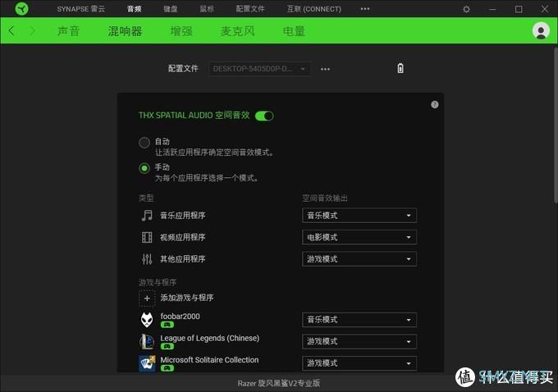
Task: Select the Microsoft Solitaire Collection icon
Action: (x=147, y=363)
